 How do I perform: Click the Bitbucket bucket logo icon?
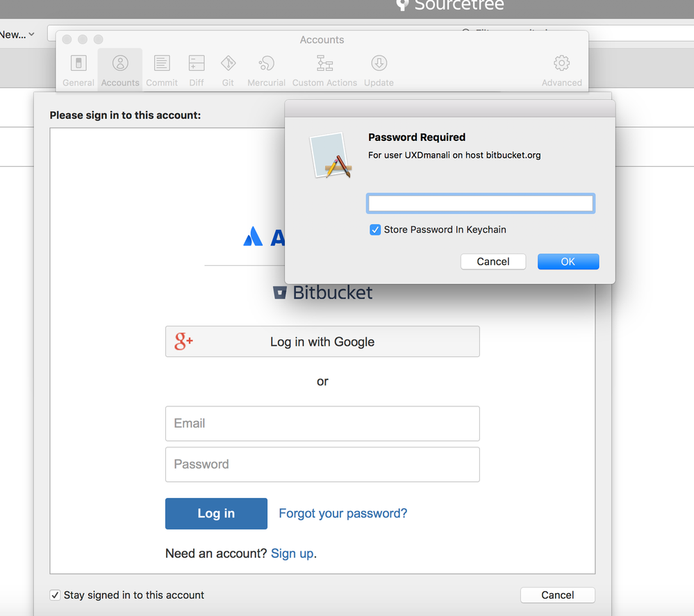280,292
